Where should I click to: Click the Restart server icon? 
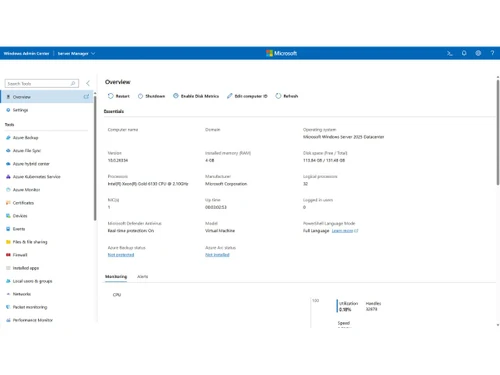tap(111, 96)
